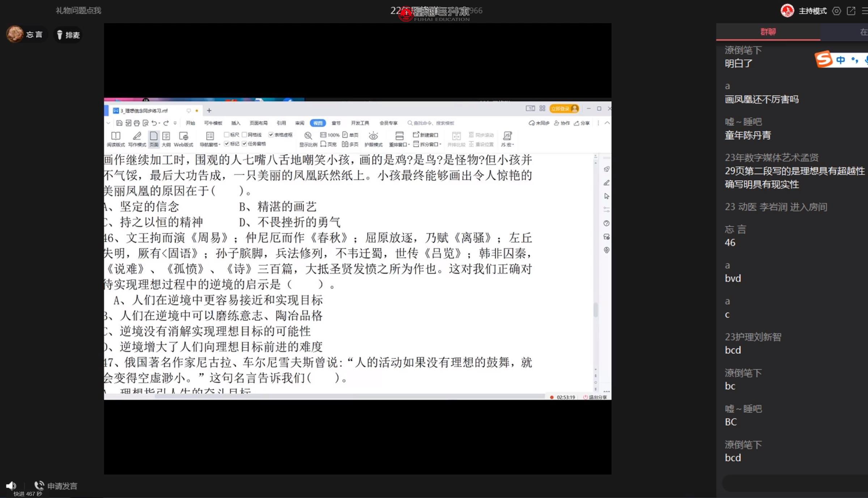Open the 页面布局 ribbon tab
The width and height of the screenshot is (868, 498).
(259, 123)
